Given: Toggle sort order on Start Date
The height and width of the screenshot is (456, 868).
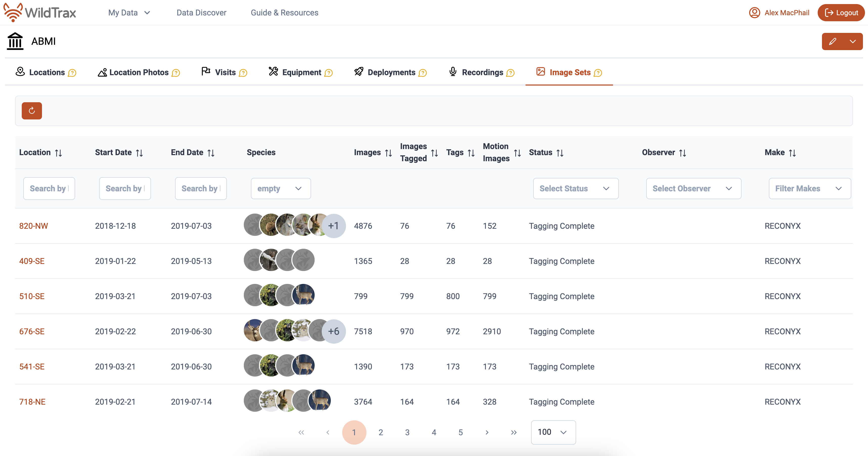Looking at the screenshot, I should [139, 153].
